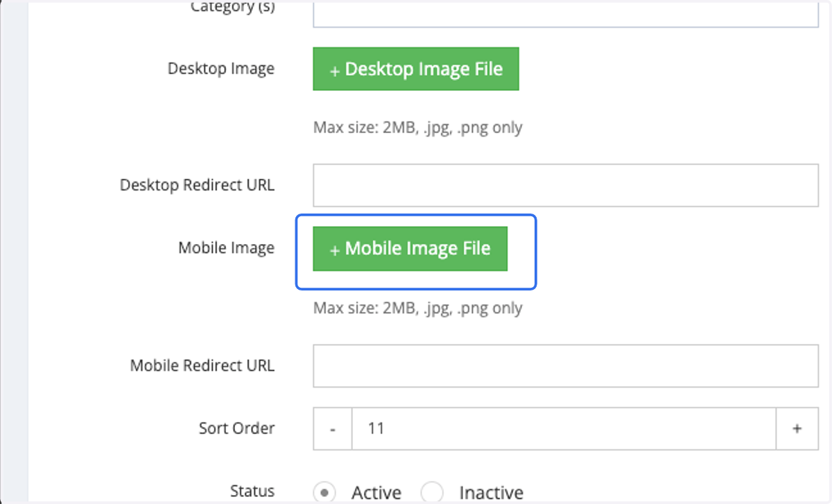Viewport: 832px width, 504px height.
Task: Click the Desktop Image label
Action: (221, 69)
